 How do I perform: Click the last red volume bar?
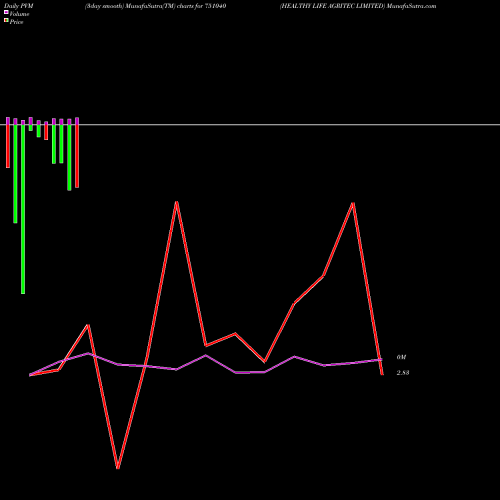coord(77,156)
